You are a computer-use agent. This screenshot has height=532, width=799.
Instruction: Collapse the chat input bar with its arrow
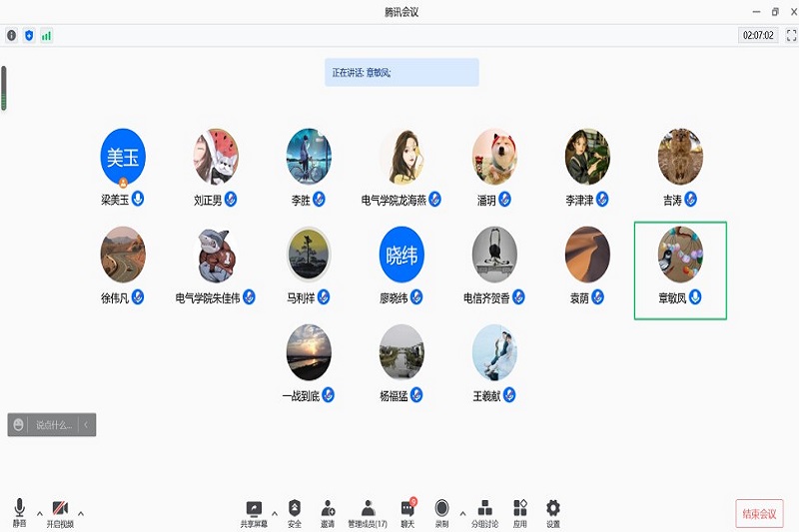tap(86, 425)
